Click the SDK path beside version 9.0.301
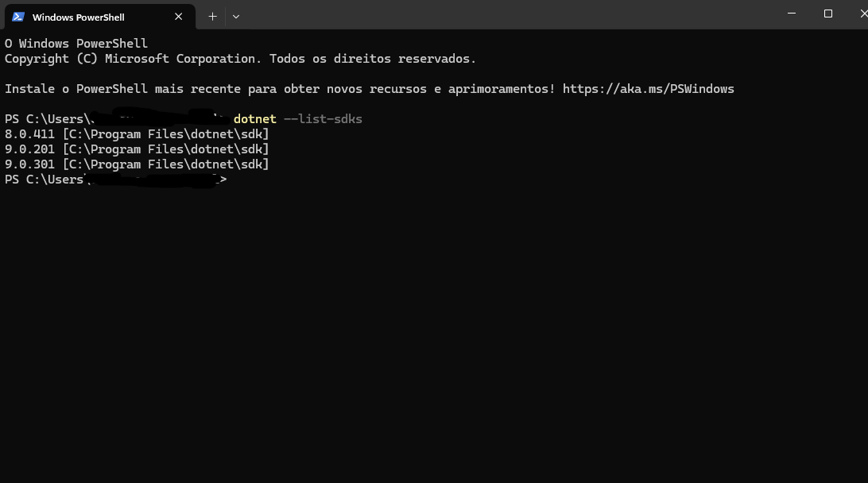868x483 pixels. (166, 164)
